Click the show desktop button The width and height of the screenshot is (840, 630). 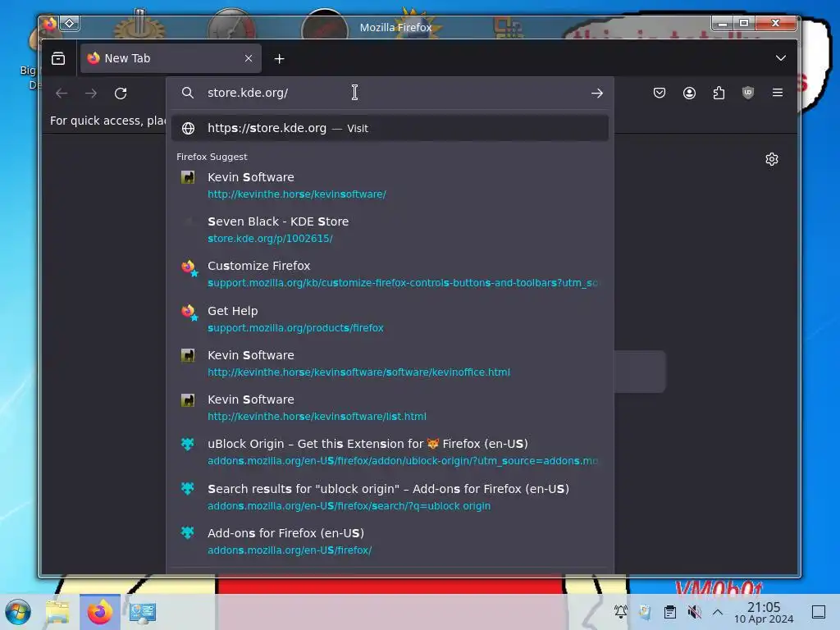point(819,611)
